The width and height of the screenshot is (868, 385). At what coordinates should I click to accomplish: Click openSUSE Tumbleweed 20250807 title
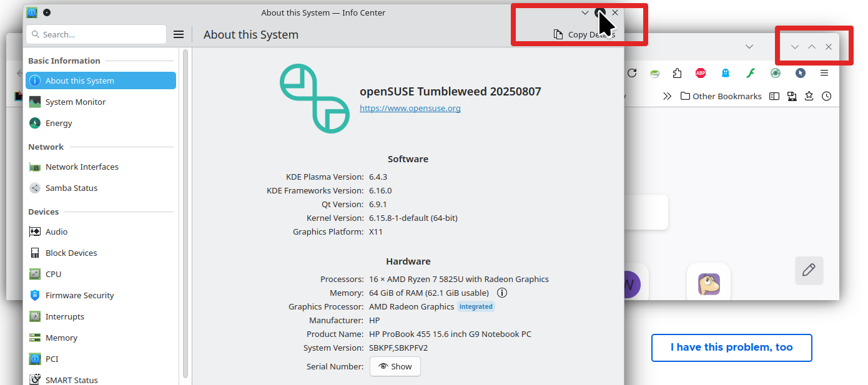pos(450,92)
